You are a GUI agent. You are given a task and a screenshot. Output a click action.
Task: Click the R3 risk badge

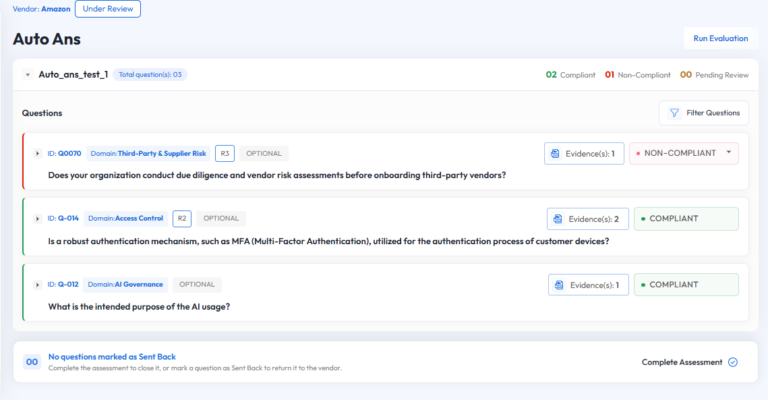point(225,154)
